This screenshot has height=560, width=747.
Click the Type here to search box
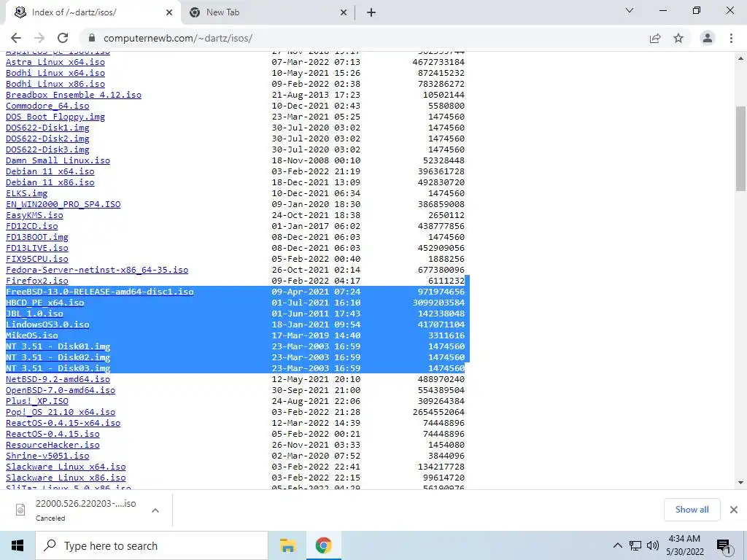[x=152, y=545]
